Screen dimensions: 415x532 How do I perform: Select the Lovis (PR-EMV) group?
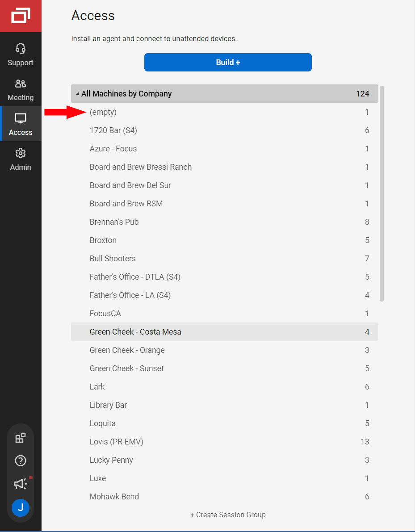tap(225, 442)
